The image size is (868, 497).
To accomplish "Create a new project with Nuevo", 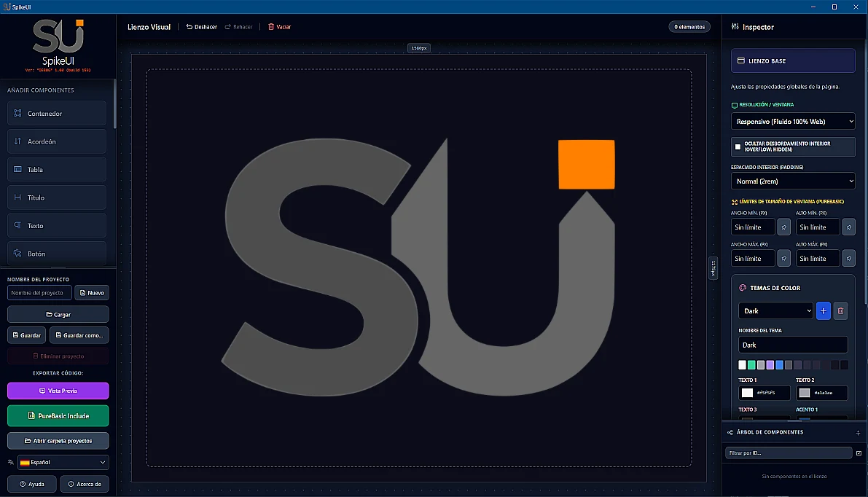I will pos(91,293).
